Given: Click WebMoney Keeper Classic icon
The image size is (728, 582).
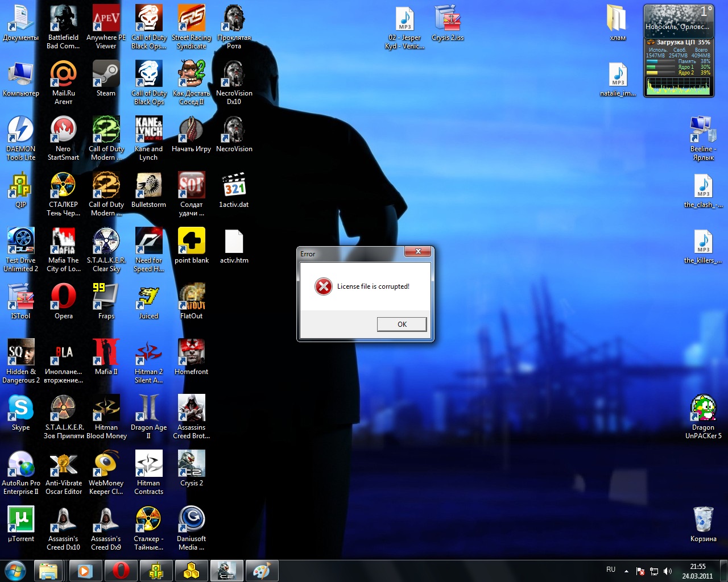Looking at the screenshot, I should pos(106,472).
